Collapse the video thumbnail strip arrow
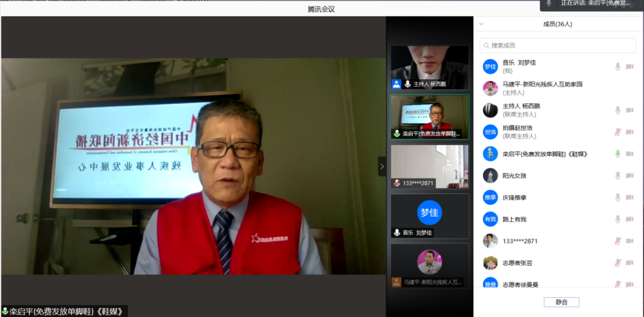This screenshot has height=317, width=644. coord(382,167)
